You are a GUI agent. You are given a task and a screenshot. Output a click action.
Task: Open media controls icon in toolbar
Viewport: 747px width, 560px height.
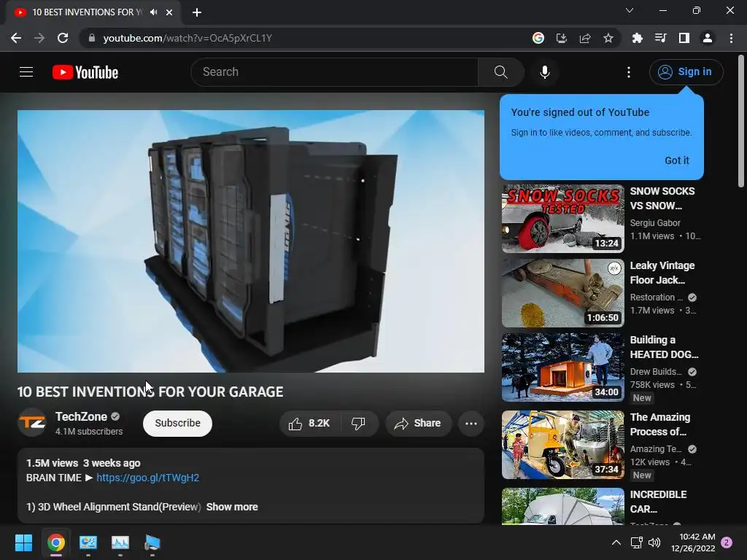pyautogui.click(x=660, y=38)
